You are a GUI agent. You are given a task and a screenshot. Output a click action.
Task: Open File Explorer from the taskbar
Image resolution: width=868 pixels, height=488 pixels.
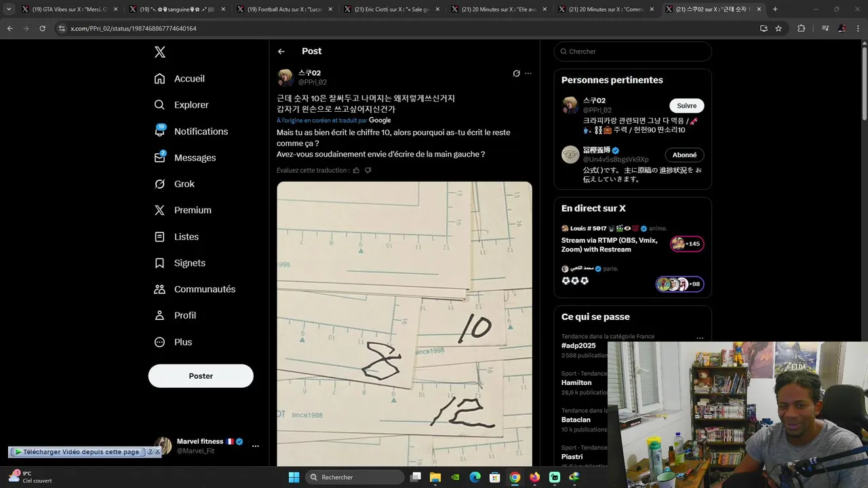click(435, 477)
